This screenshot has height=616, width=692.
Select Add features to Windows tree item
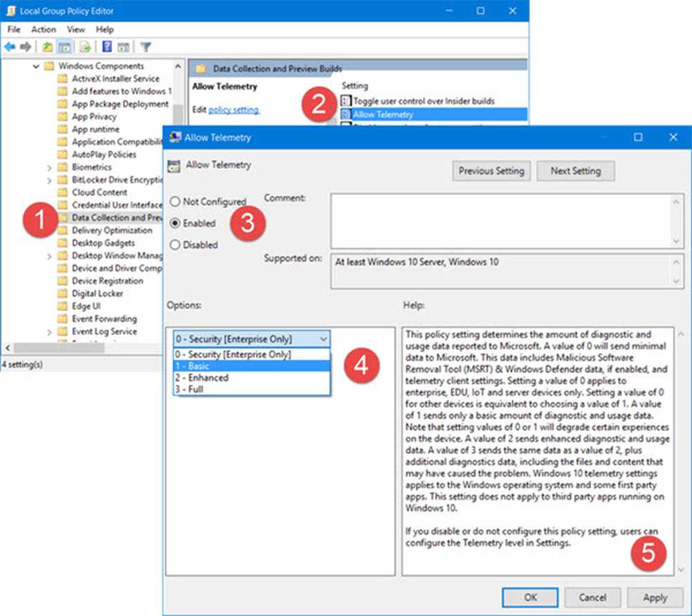121,91
